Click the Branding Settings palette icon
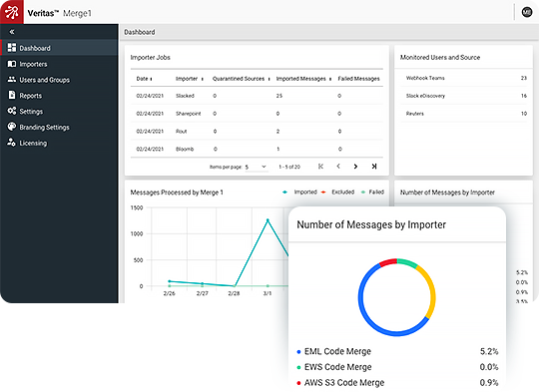The height and width of the screenshot is (392, 539). pyautogui.click(x=12, y=127)
